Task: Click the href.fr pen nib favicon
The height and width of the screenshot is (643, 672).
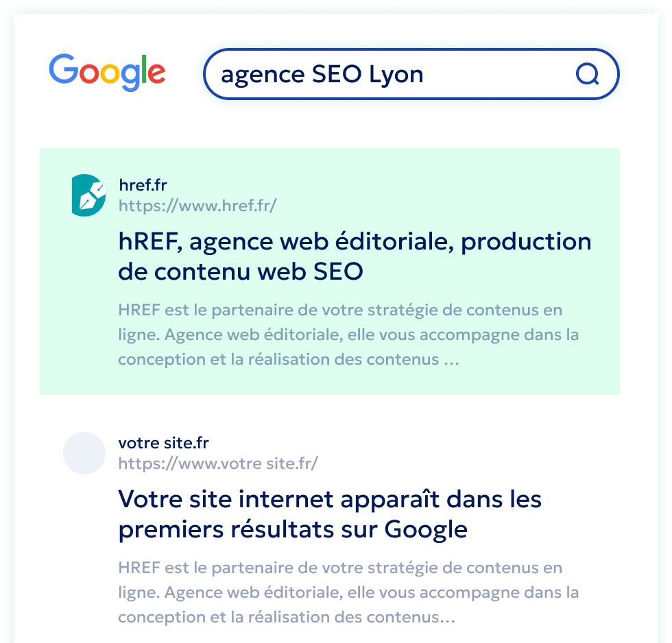Action: [88, 195]
